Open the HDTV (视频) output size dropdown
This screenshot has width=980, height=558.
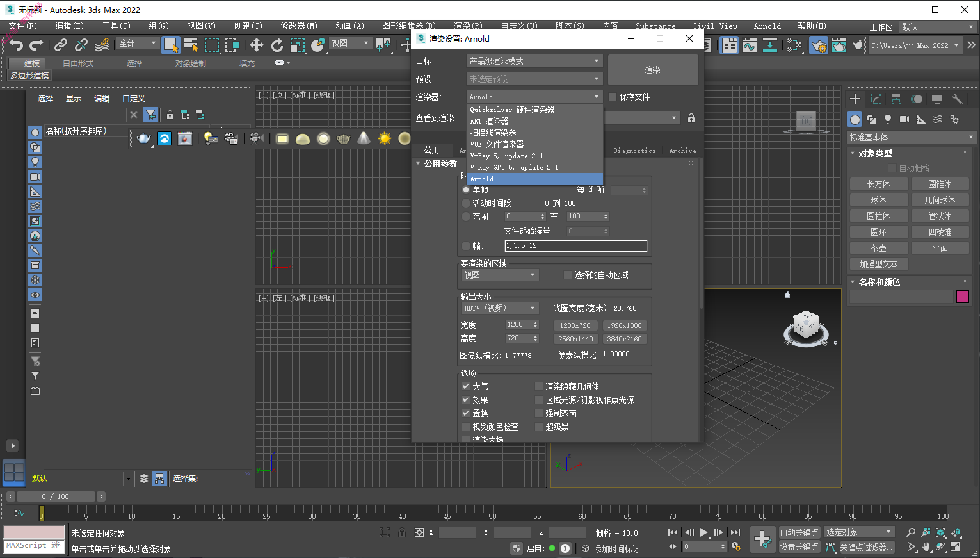coord(500,308)
